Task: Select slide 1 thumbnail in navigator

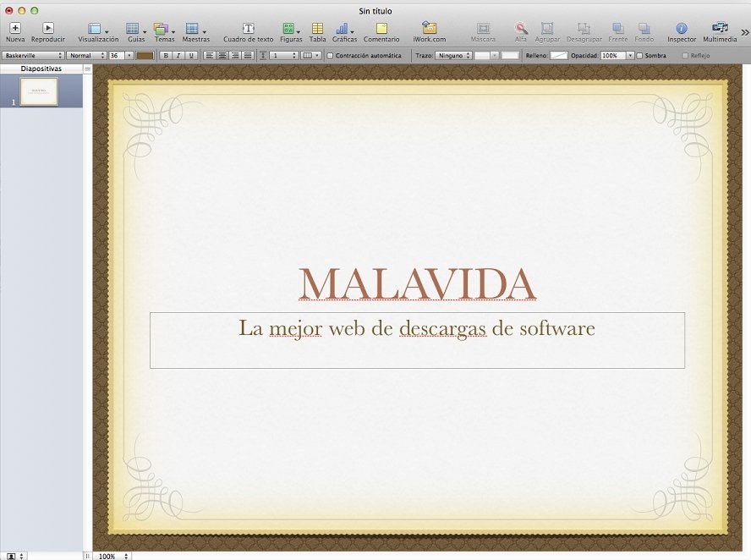Action: (39, 91)
